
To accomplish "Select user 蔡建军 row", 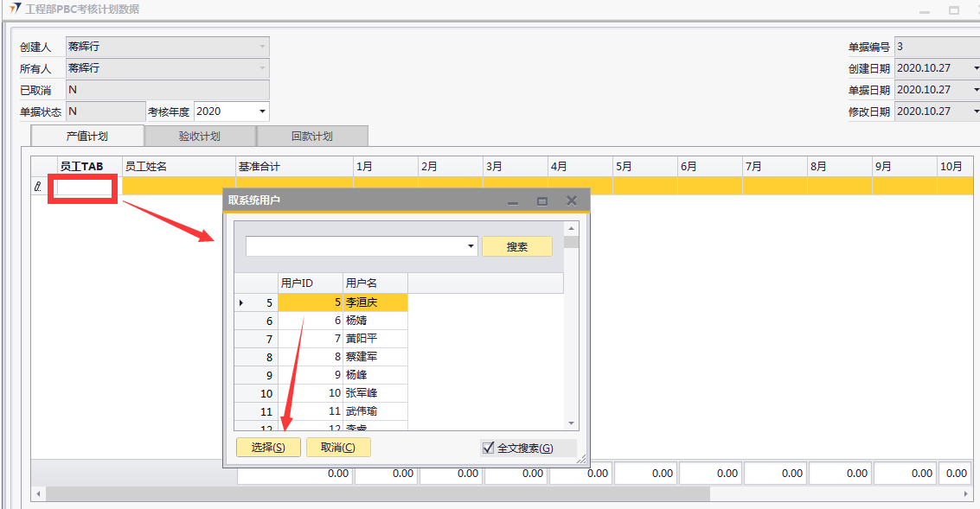I will tap(361, 357).
